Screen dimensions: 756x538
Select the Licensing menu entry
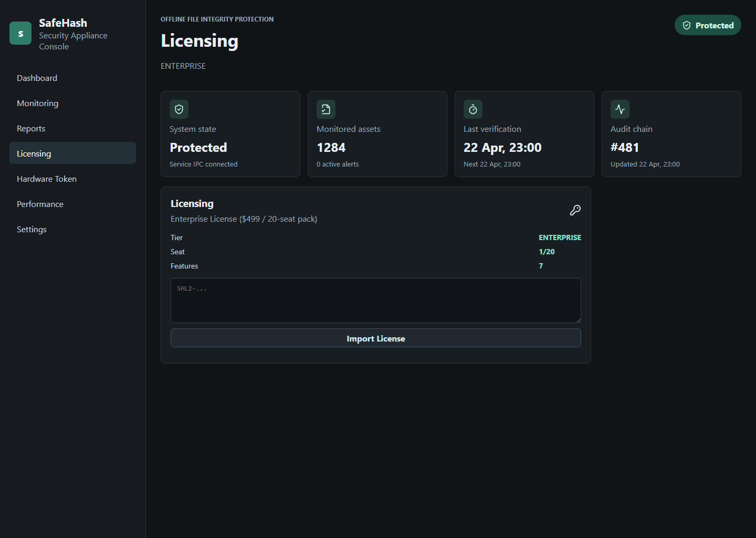point(34,153)
